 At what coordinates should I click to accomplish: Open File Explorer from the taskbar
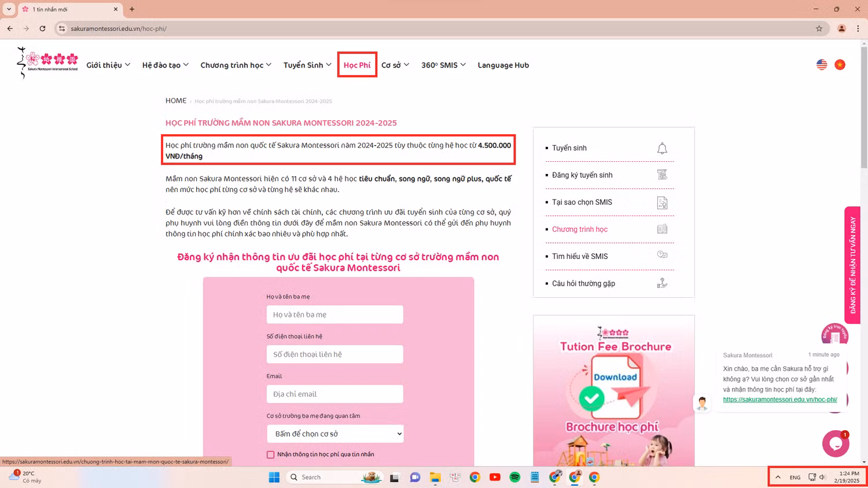click(435, 477)
